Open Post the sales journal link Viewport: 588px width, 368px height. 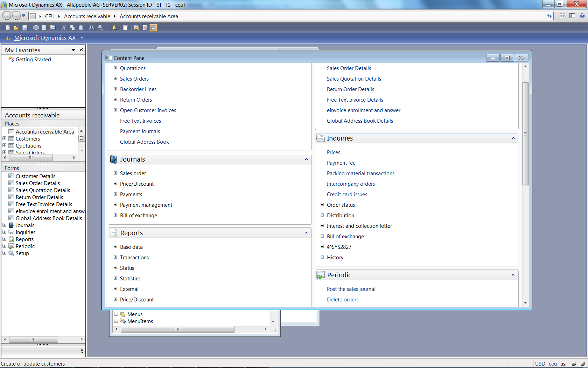pos(351,289)
